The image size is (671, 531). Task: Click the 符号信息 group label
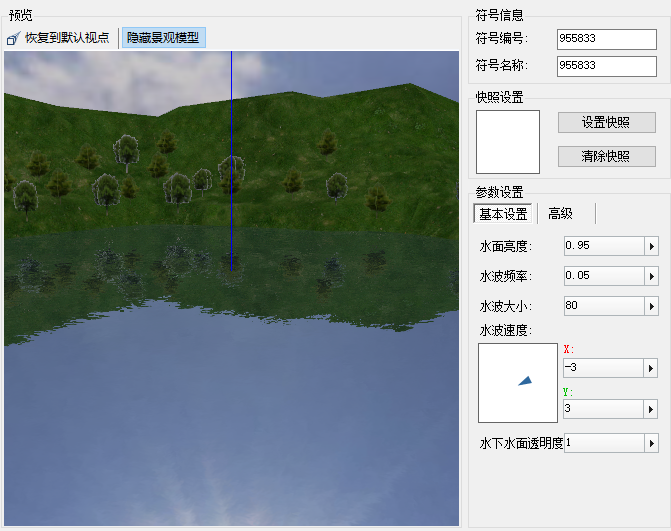pos(499,15)
